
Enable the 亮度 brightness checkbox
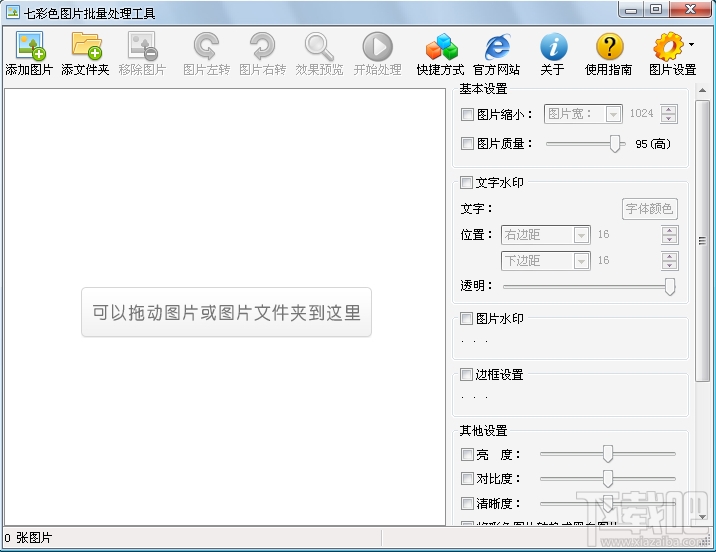[467, 454]
